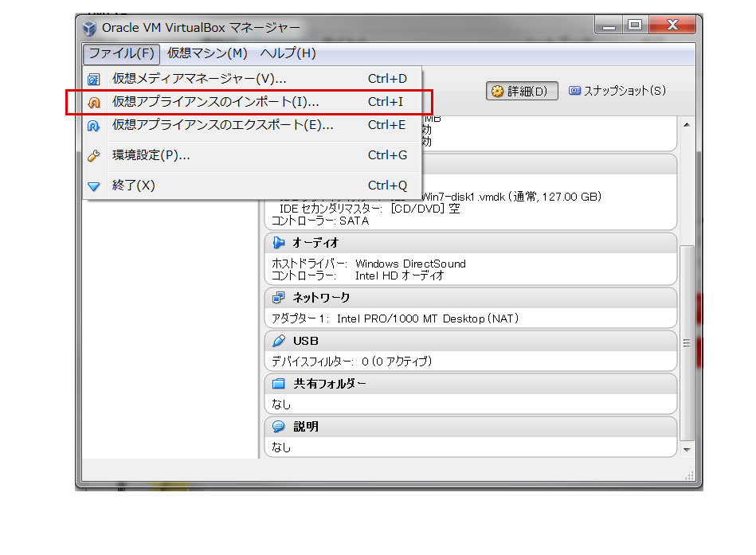Click the gear icon on 詳細 button
756x555 pixels.
click(497, 92)
